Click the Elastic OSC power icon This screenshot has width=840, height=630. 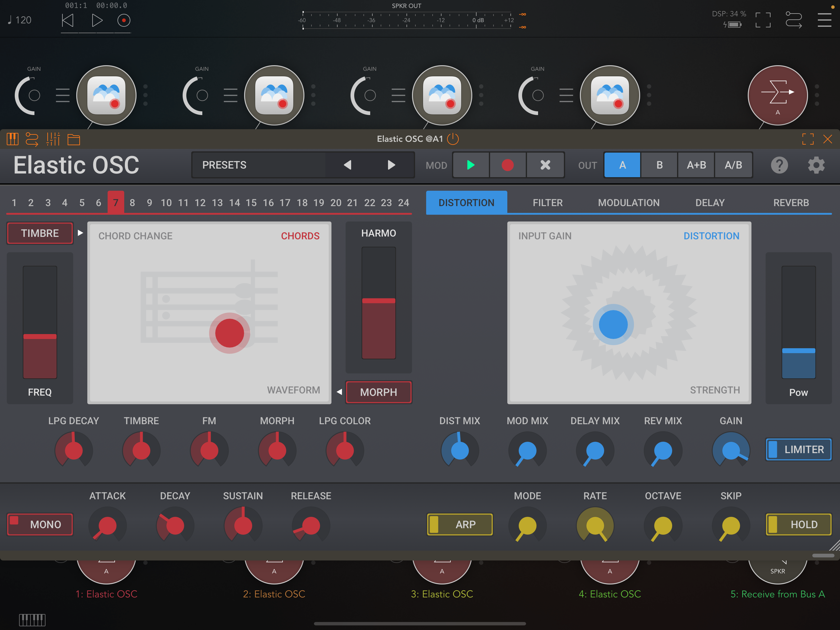(x=453, y=139)
